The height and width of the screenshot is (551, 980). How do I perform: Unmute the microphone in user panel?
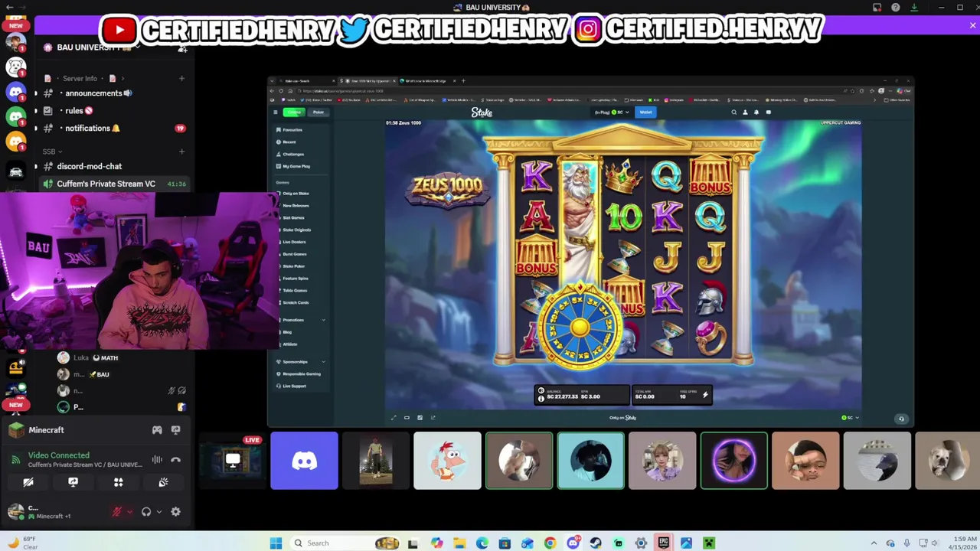[116, 512]
